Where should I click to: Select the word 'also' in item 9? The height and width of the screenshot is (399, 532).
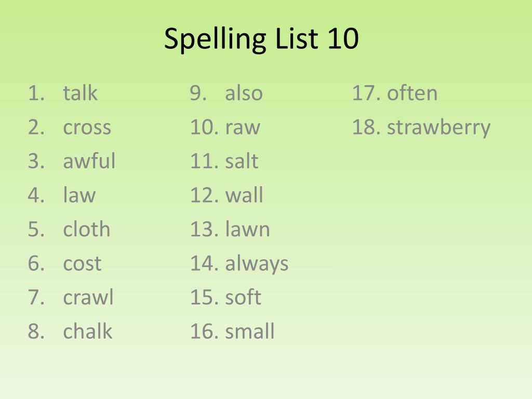coord(244,92)
